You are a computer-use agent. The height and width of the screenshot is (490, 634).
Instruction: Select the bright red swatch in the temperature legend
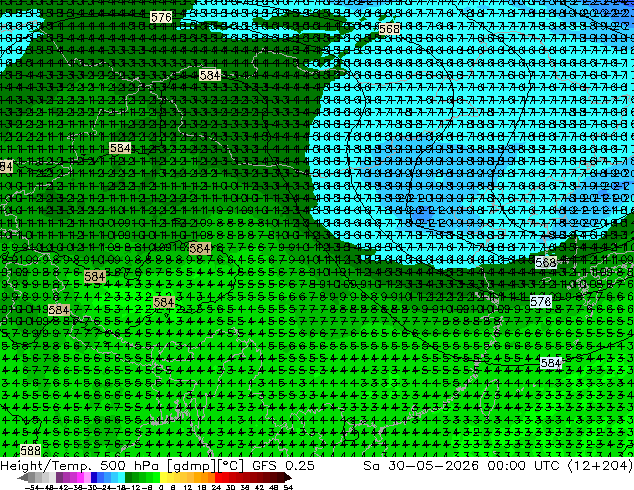point(218,478)
